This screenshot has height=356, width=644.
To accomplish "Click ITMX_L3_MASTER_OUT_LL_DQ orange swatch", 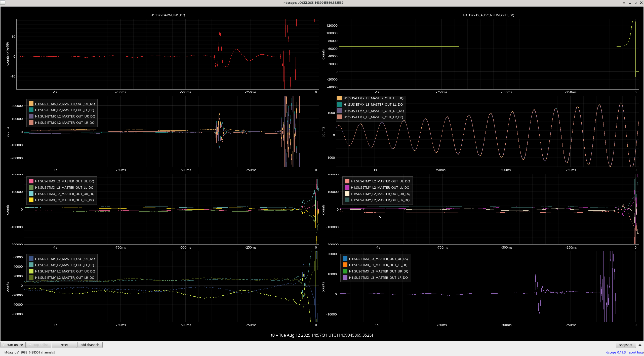I will click(x=345, y=265).
